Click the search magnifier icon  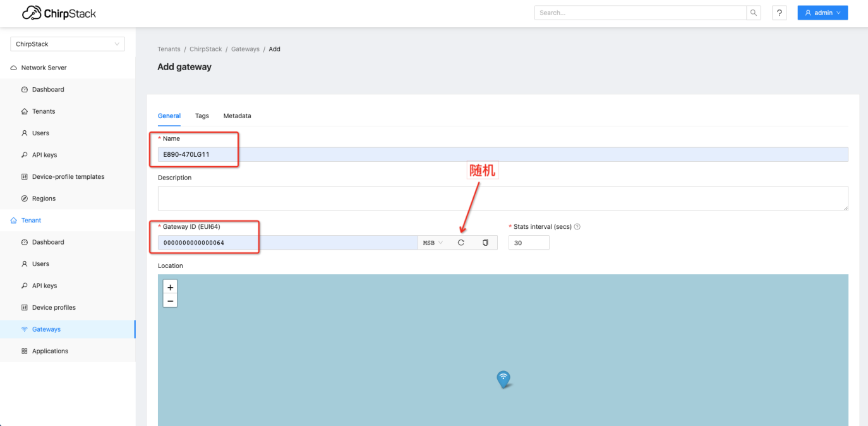(753, 12)
